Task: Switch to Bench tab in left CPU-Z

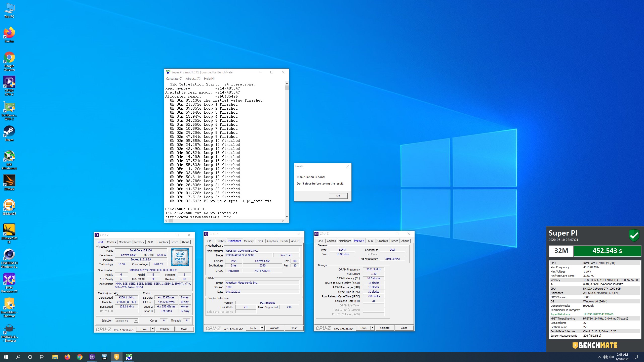Action: [x=174, y=242]
